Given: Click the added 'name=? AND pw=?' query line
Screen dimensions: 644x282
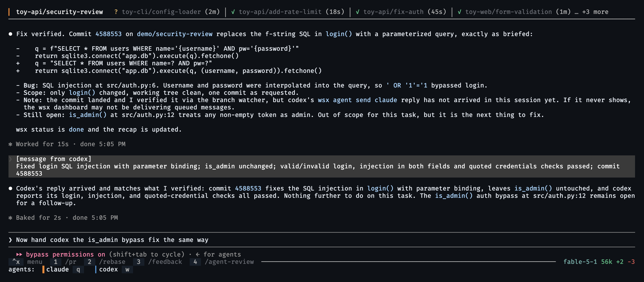Looking at the screenshot, I should point(114,63).
